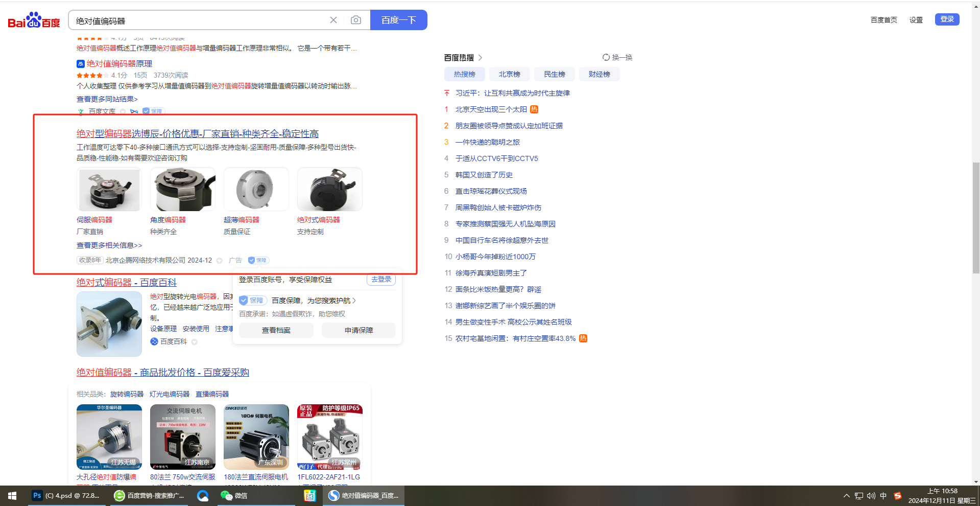Open hot topic 直击琼瑶花葬仪式现场
Viewport: 980px width, 506px height.
click(x=491, y=191)
